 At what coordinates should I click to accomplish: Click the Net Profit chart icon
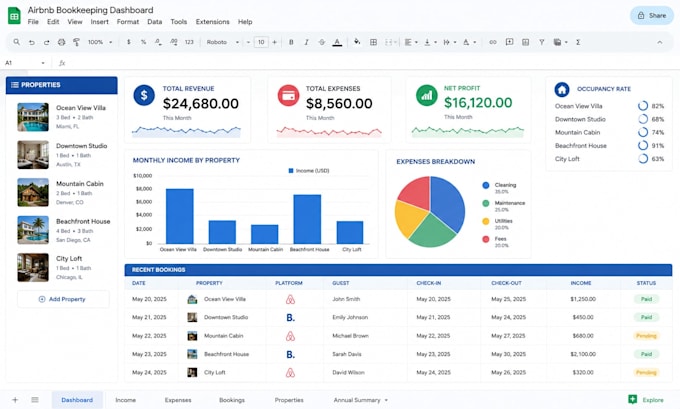(427, 95)
